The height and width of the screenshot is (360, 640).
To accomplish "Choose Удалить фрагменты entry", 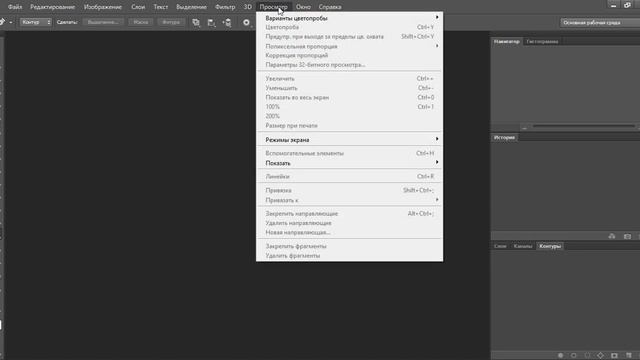I will (349, 256).
